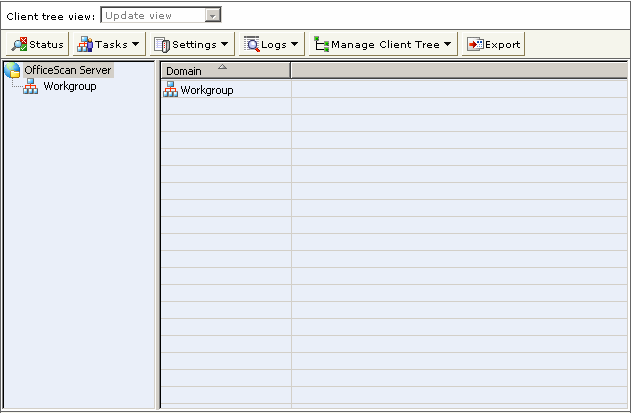Open the Client tree view dropdown

211,15
